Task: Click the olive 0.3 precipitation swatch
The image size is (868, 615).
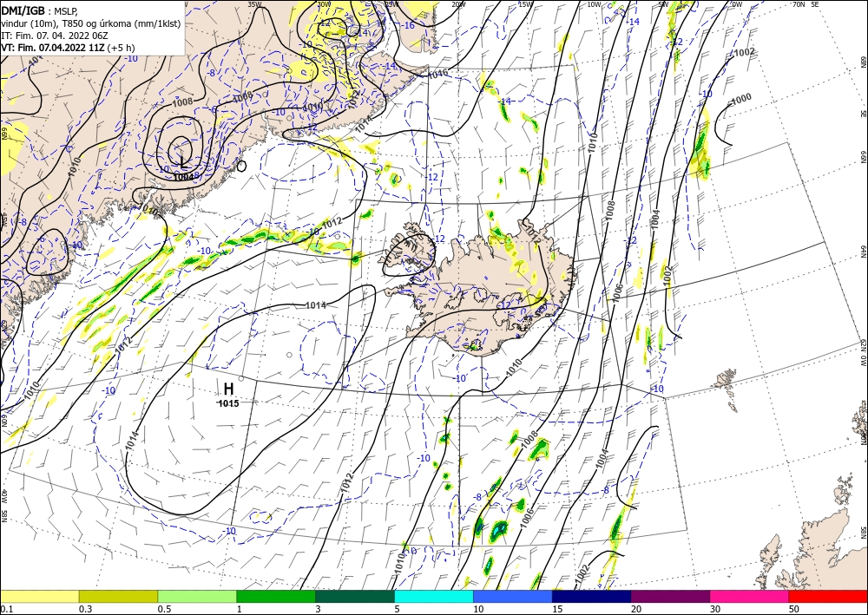Action: click(x=118, y=596)
